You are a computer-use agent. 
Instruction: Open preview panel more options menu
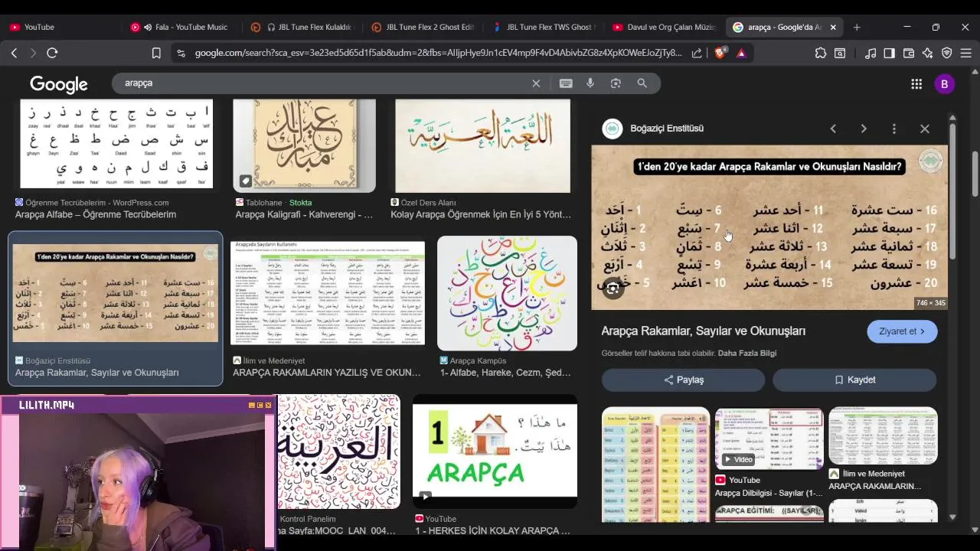pos(894,129)
